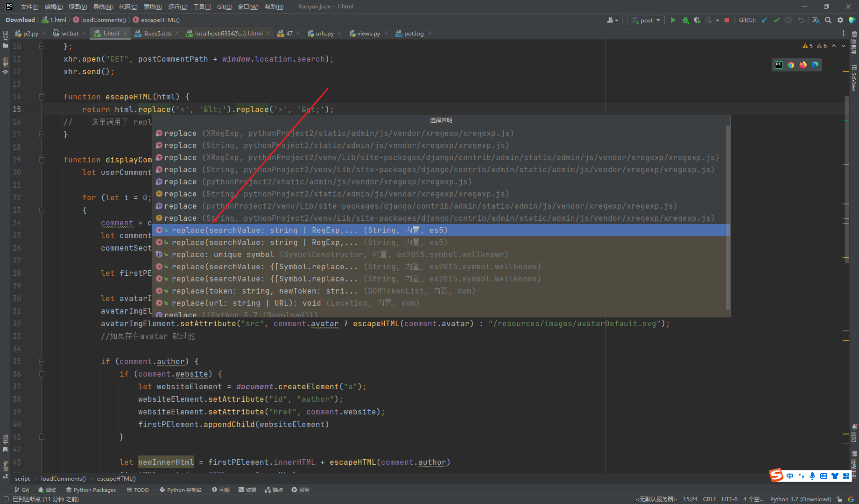This screenshot has height=504, width=859.
Task: Open IDE settings via the gear icon
Action: pyautogui.click(x=840, y=20)
